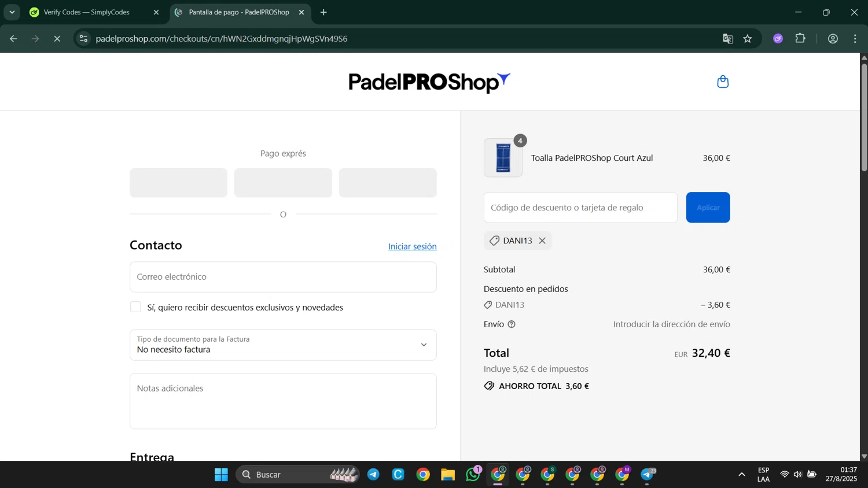Click the battery status icon
This screenshot has height=488, width=868.
click(812, 475)
